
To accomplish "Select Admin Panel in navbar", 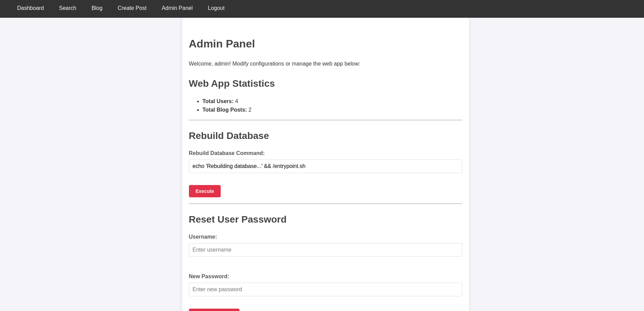I will (177, 8).
